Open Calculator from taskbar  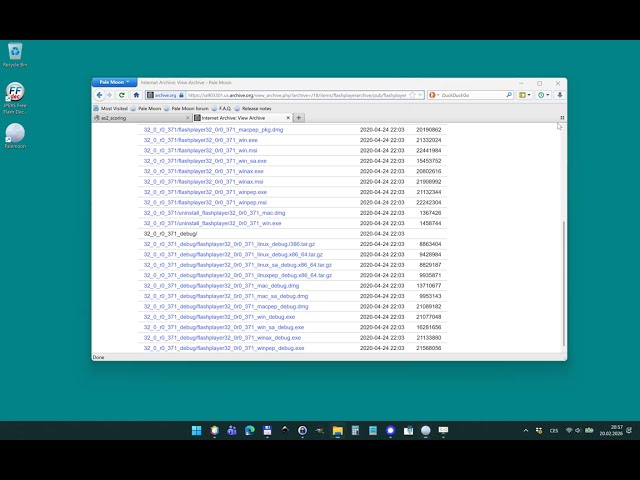pyautogui.click(x=355, y=430)
